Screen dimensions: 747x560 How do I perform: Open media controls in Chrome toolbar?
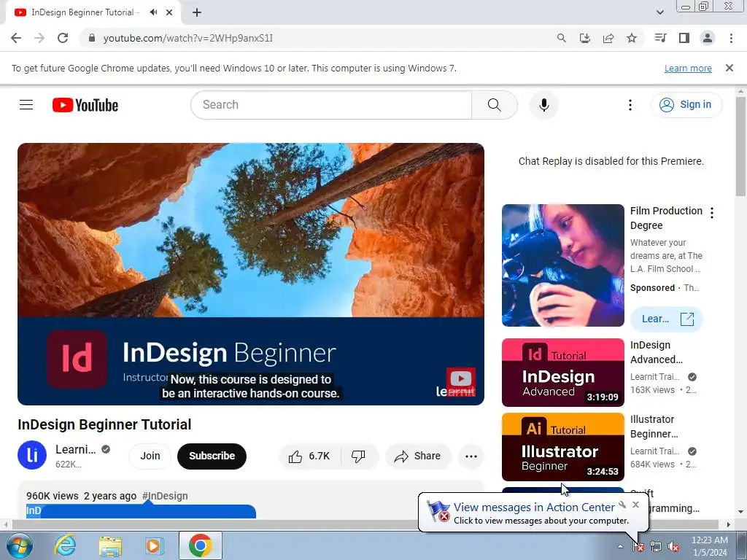(x=661, y=38)
